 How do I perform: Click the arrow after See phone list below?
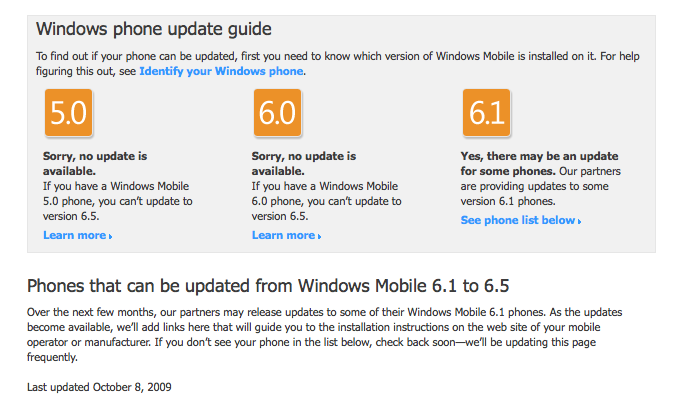[579, 221]
